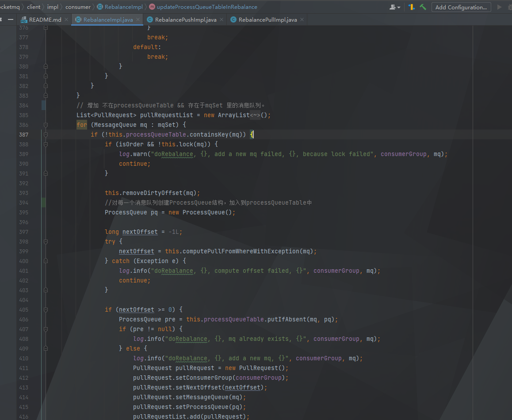Close the RebalancePullImpl.java tab
The width and height of the screenshot is (512, 420).
click(x=302, y=19)
